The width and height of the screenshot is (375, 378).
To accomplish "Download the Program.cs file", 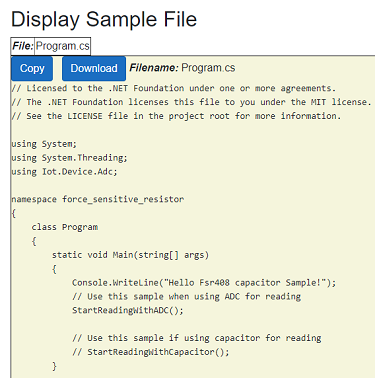I will click(x=94, y=68).
